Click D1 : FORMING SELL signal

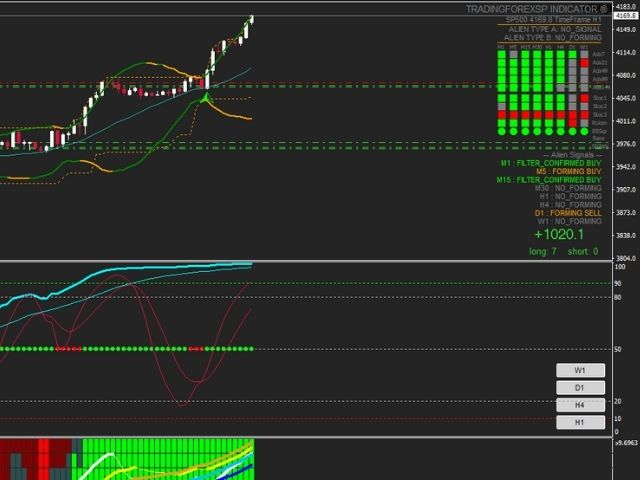point(568,213)
